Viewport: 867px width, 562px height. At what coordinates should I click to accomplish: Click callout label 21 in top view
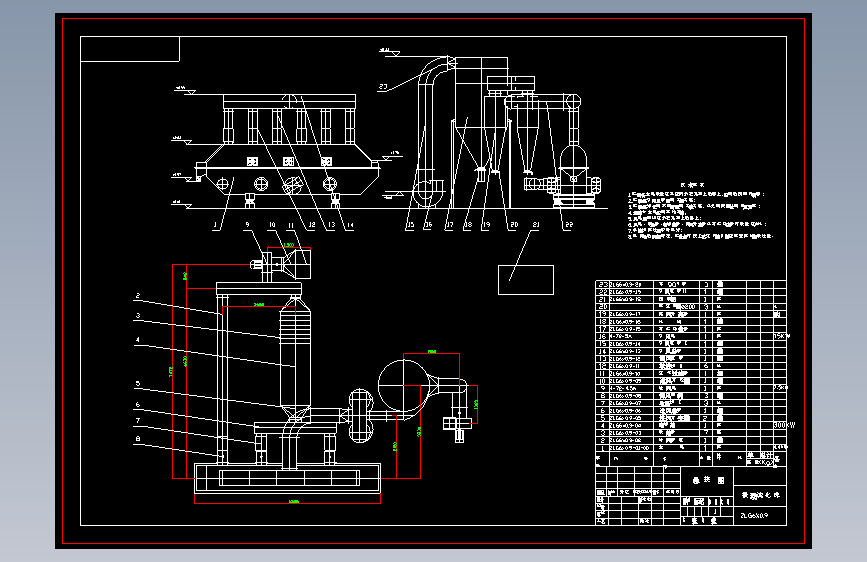(535, 225)
